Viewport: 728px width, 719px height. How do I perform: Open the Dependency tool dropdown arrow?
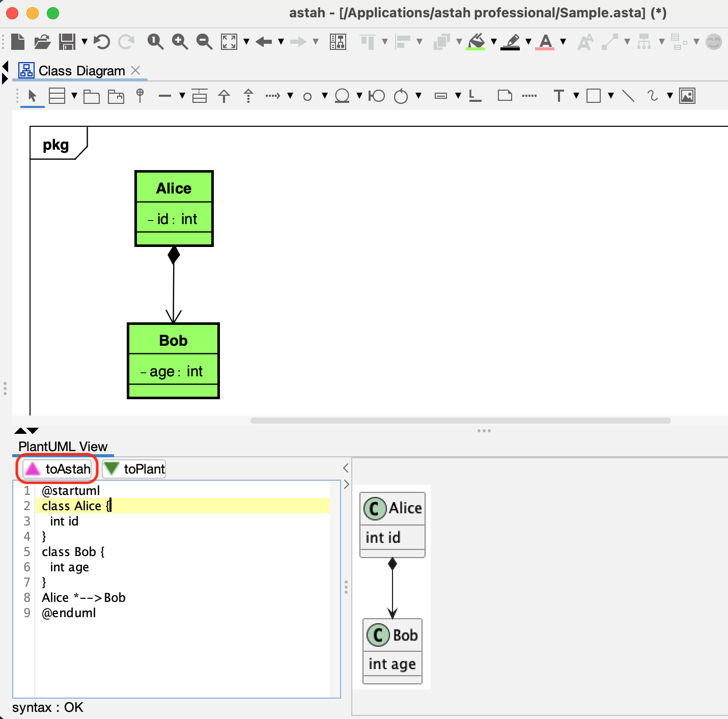coord(290,96)
